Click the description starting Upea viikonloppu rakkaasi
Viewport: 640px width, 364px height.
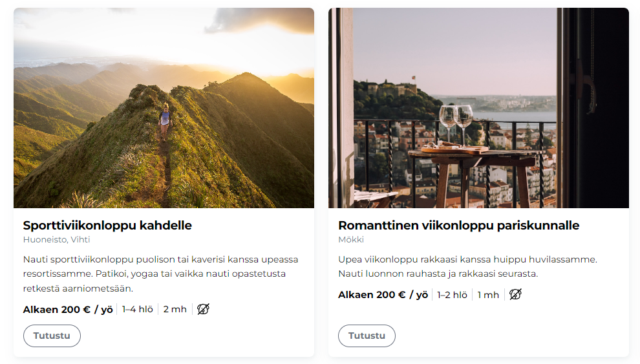pos(467,266)
